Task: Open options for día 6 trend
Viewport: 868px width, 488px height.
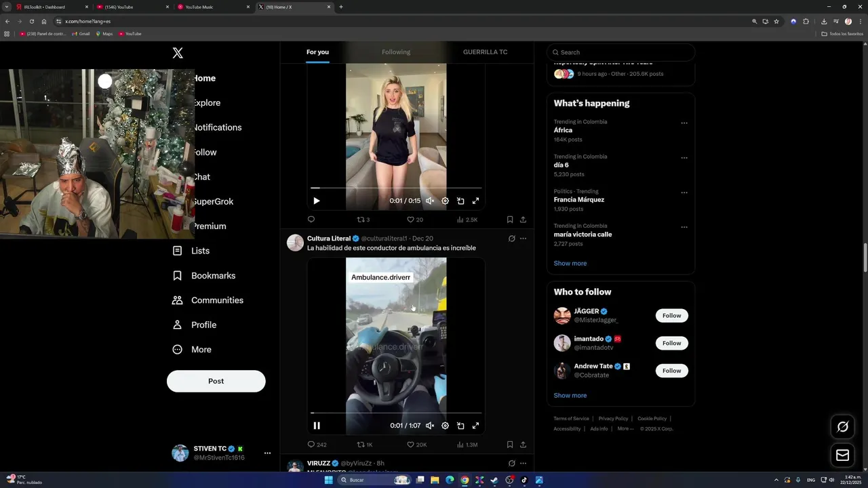Action: point(684,158)
